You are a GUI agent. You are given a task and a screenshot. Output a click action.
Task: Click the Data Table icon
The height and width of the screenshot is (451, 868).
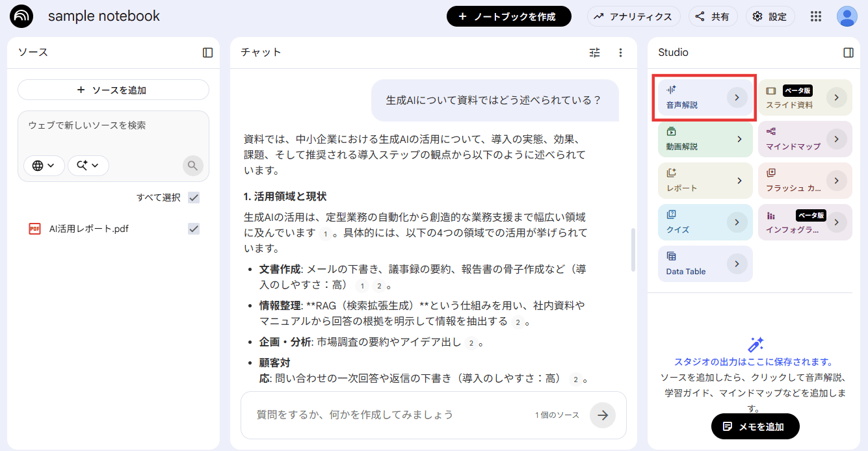(672, 256)
